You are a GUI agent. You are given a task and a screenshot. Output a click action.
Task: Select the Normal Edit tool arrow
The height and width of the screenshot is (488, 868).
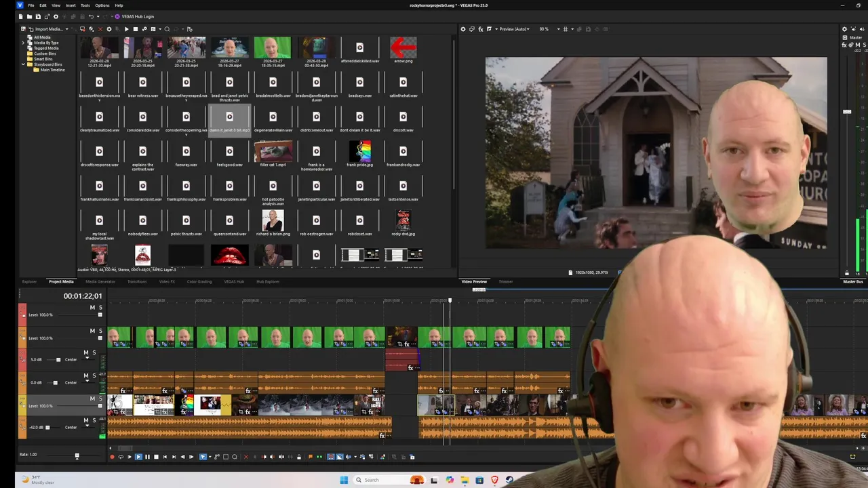[x=203, y=457]
